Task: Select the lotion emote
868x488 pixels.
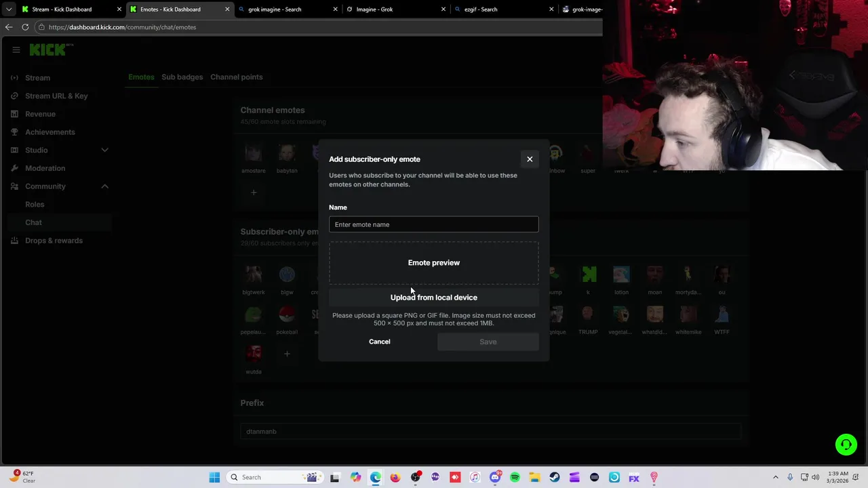Action: (621, 274)
